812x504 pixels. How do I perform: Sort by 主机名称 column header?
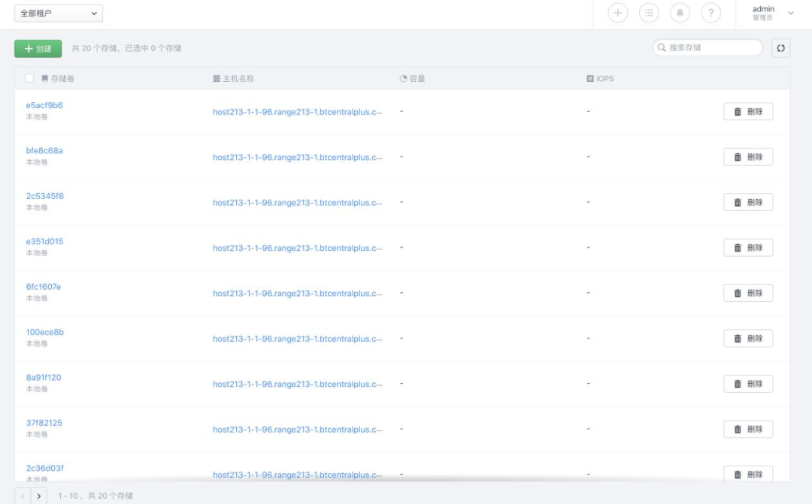[238, 78]
